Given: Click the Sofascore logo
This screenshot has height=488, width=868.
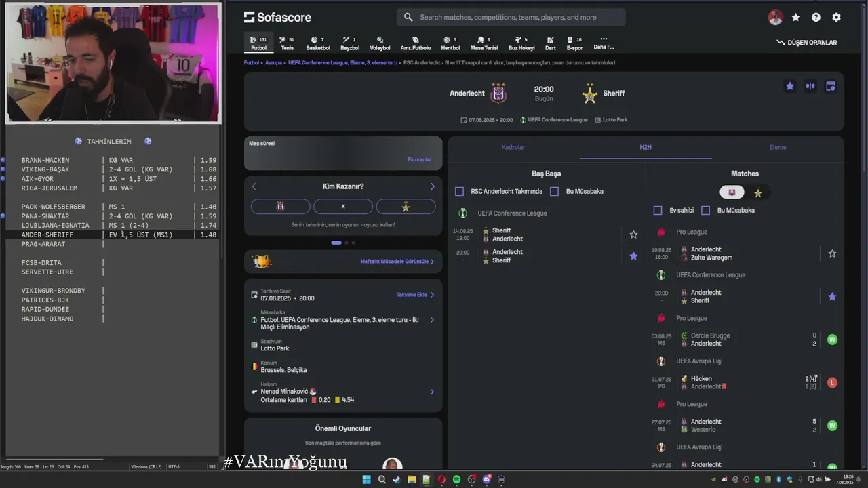Looking at the screenshot, I should pyautogui.click(x=277, y=17).
